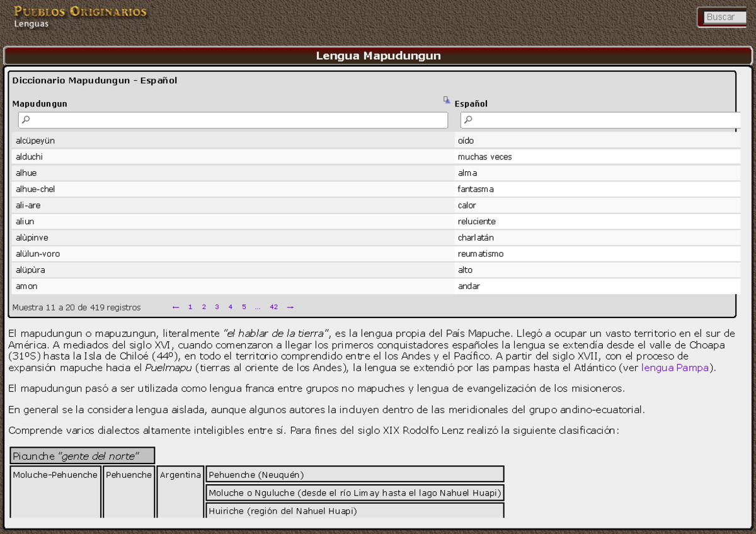Go to next page with right arrow
The width and height of the screenshot is (756, 534).
tap(290, 307)
